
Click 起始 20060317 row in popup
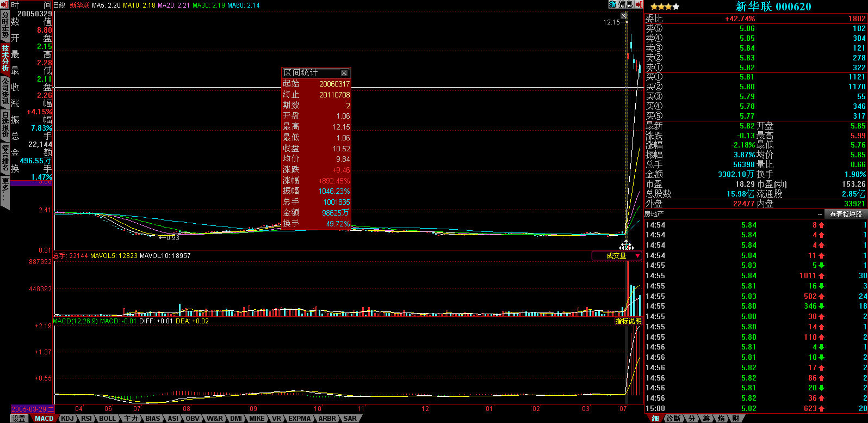[317, 84]
